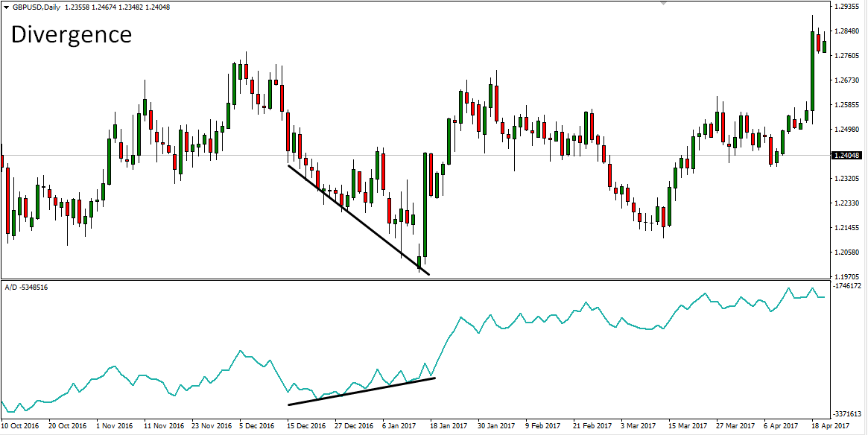Click the 10 Oct 2016 date label

pos(21,426)
